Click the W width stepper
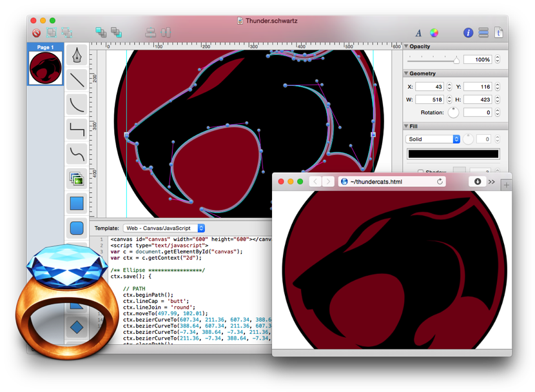Image resolution: width=535 pixels, height=392 pixels. click(x=449, y=100)
